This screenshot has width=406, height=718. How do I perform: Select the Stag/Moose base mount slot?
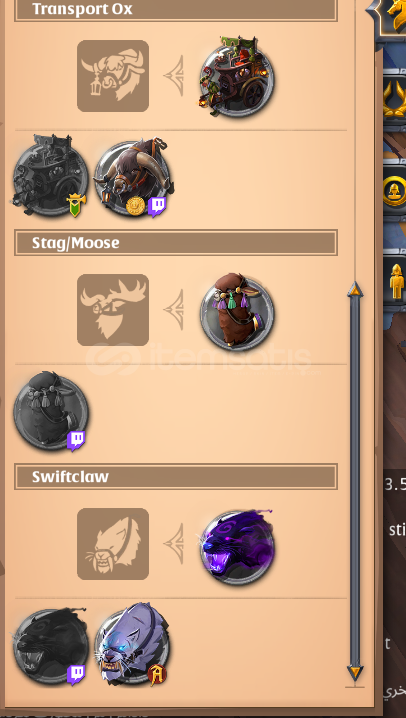click(x=113, y=310)
